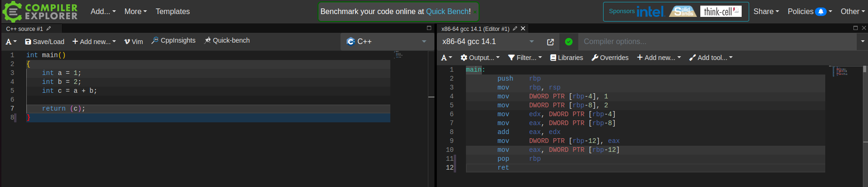The height and width of the screenshot is (187, 868).
Task: Click the 'push rbp' assembly line
Action: pyautogui.click(x=519, y=79)
